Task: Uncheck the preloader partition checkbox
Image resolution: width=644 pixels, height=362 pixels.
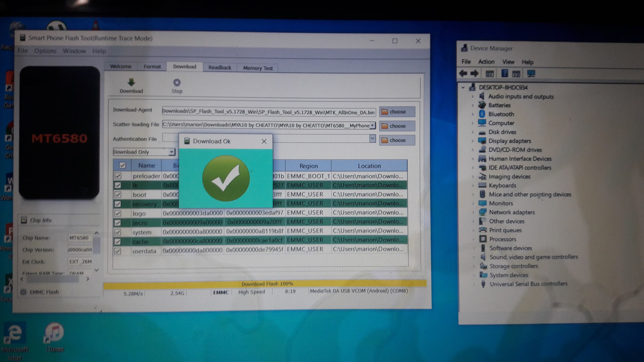Action: click(118, 176)
